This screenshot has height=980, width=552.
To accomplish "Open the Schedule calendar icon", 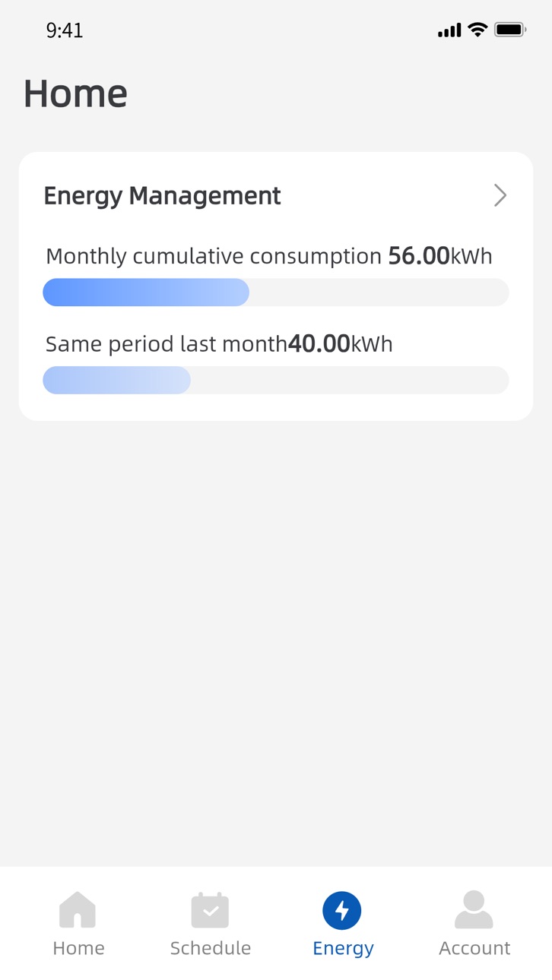I will click(211, 909).
